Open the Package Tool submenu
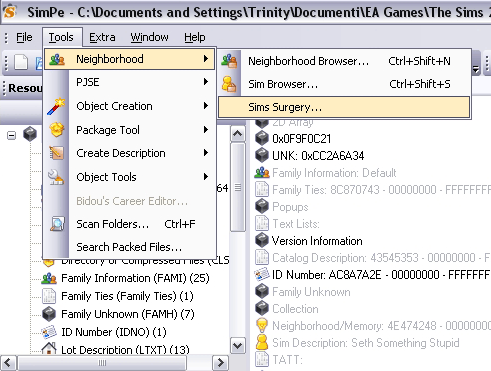The image size is (491, 371). (129, 130)
